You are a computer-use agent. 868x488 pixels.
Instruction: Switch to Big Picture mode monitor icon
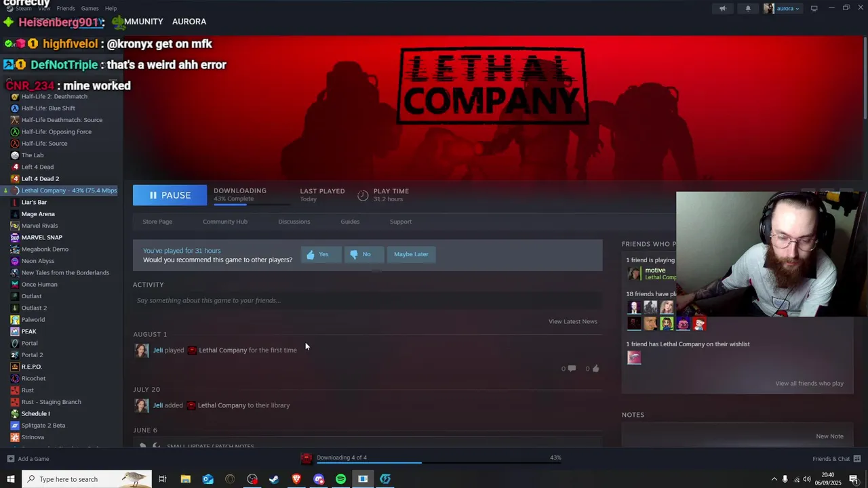[x=814, y=8]
